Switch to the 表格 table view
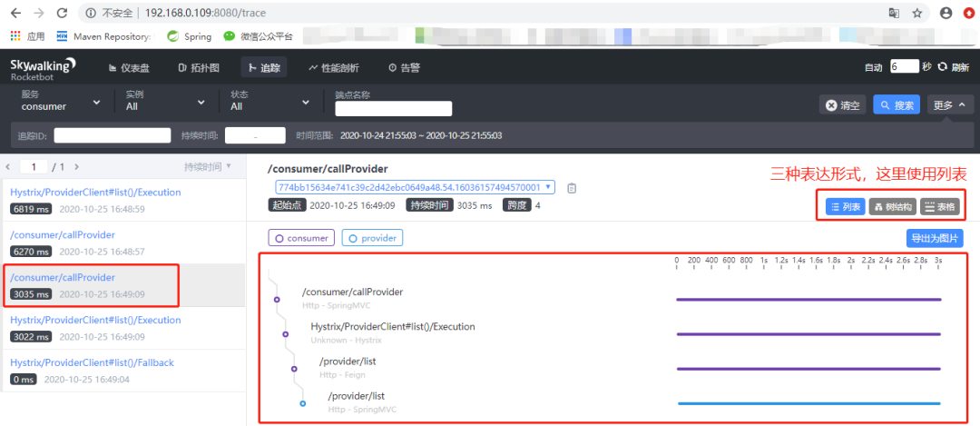 939,207
